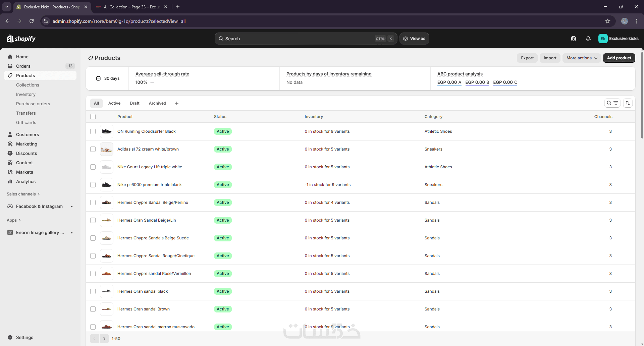Check Hermes Chypre Sandals Beige Suede row
The image size is (644, 346).
pyautogui.click(x=93, y=238)
